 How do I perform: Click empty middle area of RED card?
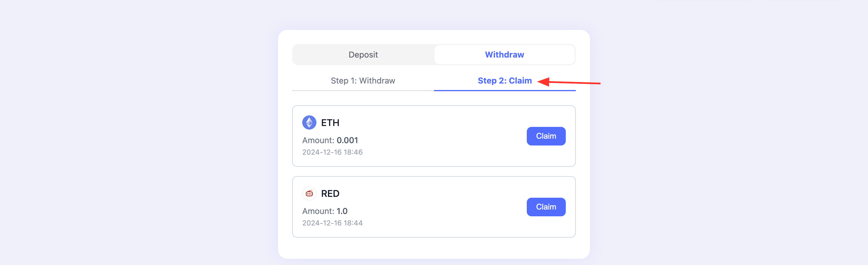438,207
